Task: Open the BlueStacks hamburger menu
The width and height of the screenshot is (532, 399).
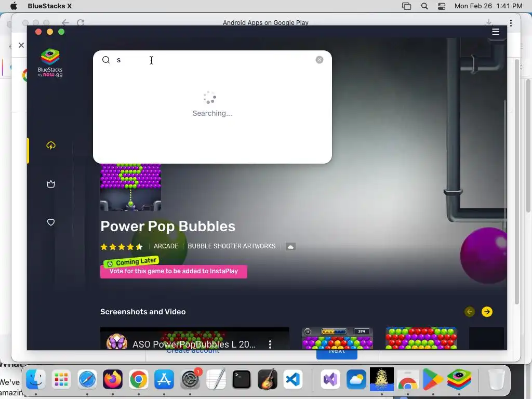Action: click(495, 32)
